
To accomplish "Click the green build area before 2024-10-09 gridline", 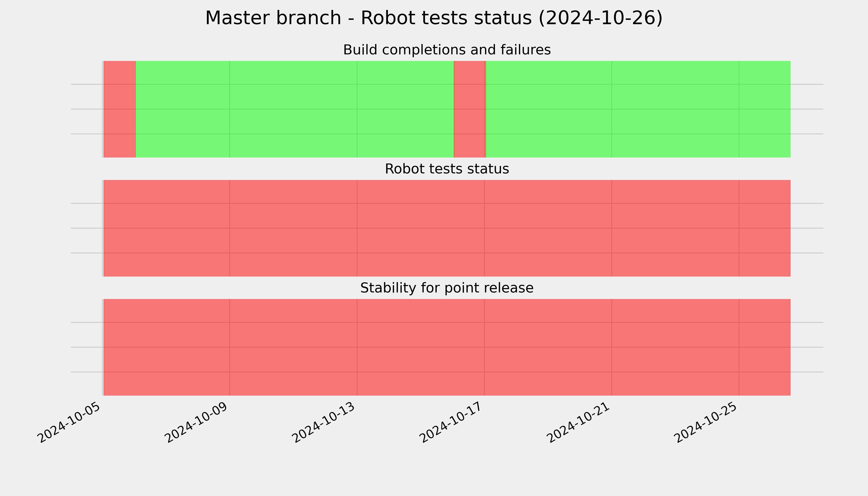I will (183, 109).
